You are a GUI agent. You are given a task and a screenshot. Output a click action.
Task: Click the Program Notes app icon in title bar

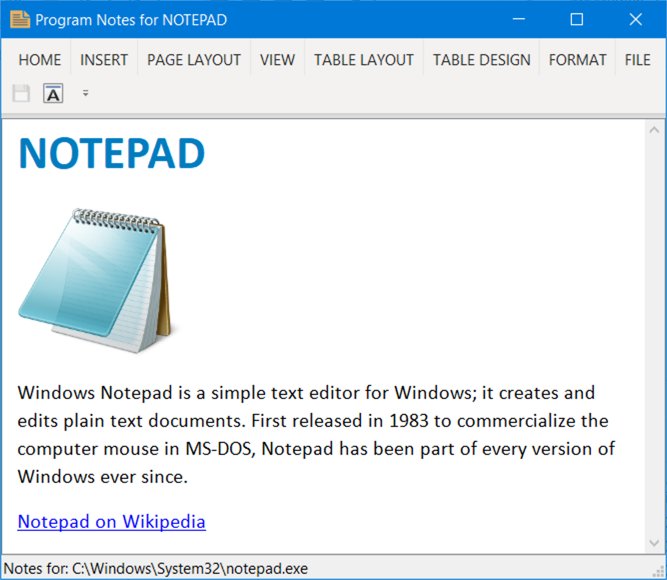pyautogui.click(x=19, y=19)
